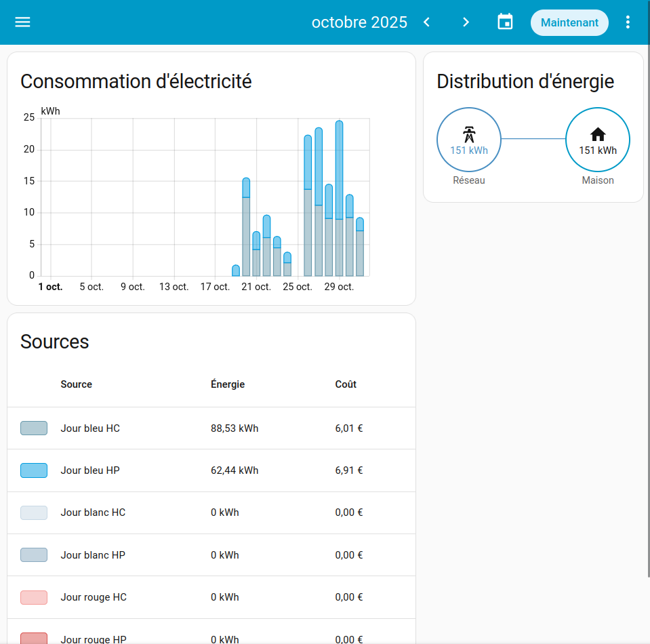Viewport: 650px width, 644px height.
Task: Click the 62,44 kWh energy value
Action: coord(235,470)
